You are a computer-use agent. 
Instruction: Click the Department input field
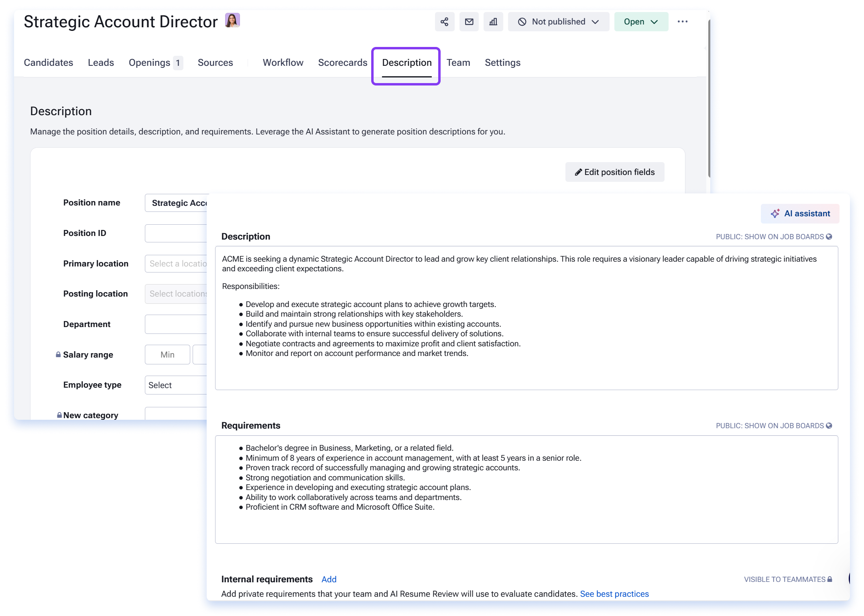pos(176,324)
